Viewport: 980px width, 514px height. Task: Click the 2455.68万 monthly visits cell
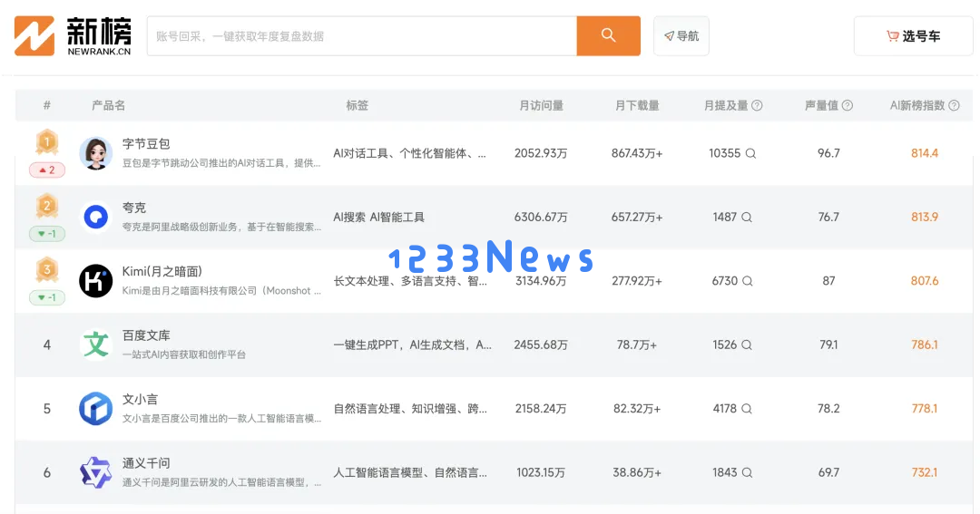541,344
